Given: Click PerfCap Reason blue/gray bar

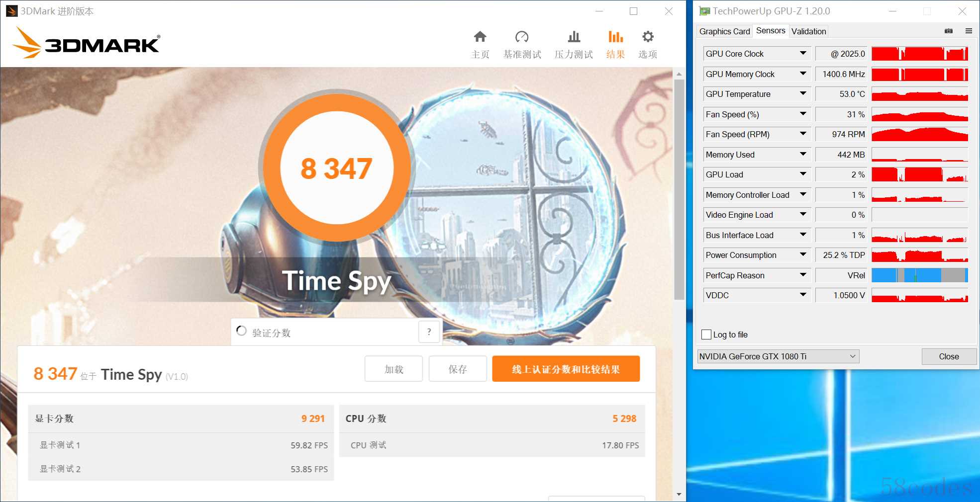Looking at the screenshot, I should click(920, 275).
